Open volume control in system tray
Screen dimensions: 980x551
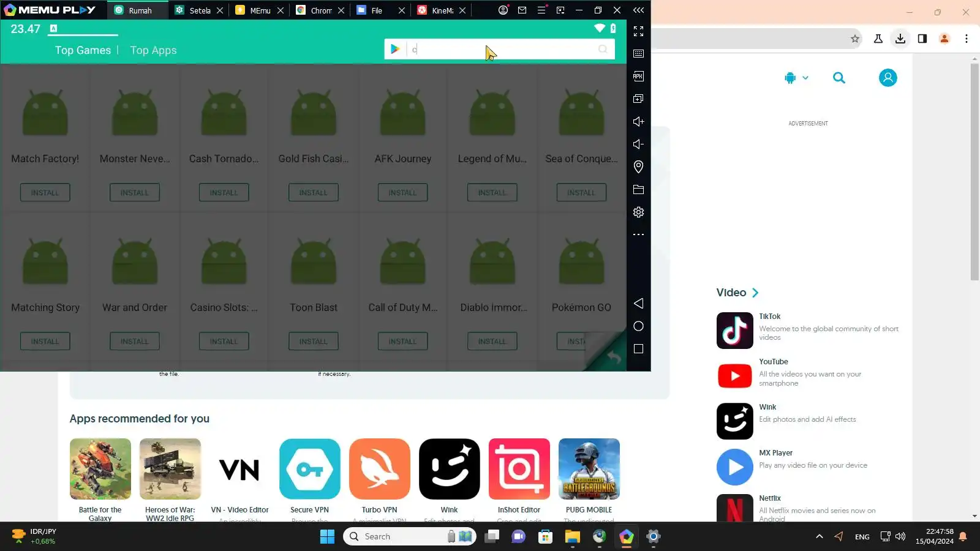(900, 536)
